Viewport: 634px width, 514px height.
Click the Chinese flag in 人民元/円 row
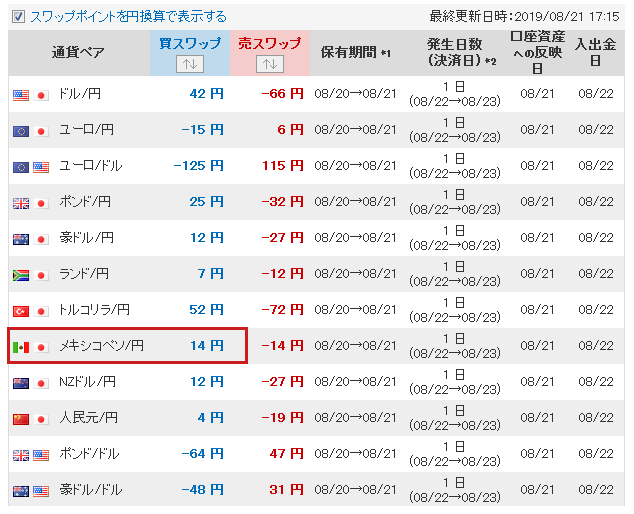point(21,418)
